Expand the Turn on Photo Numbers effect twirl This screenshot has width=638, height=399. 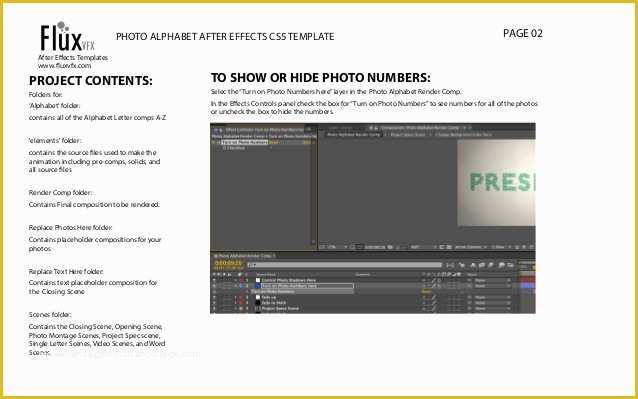point(213,142)
